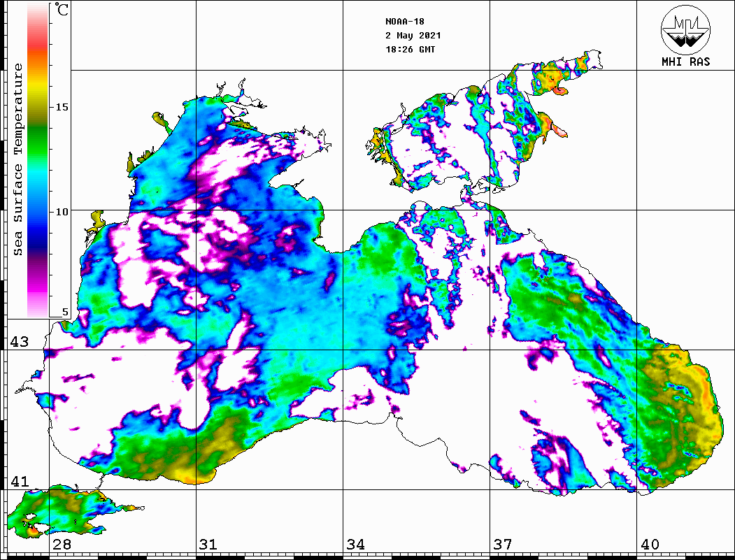Click the MHI RAS logo emblem
This screenshot has height=560, width=735.
[x=685, y=29]
